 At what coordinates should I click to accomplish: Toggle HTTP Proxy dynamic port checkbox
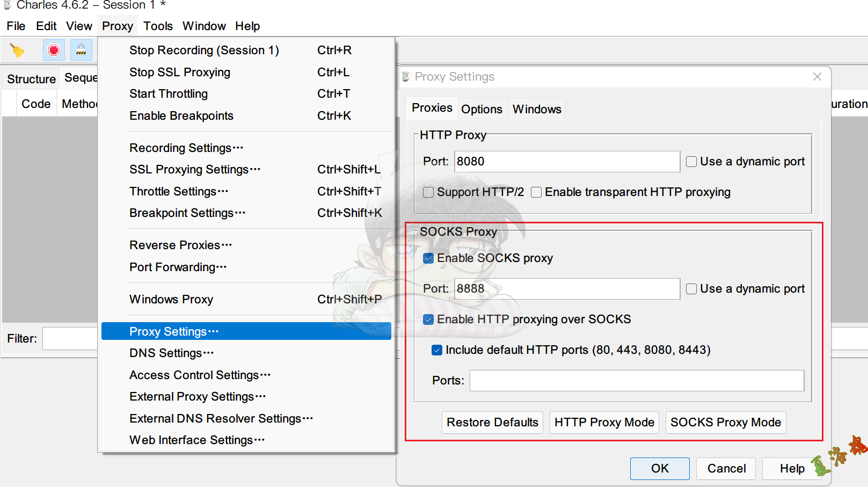pos(691,162)
